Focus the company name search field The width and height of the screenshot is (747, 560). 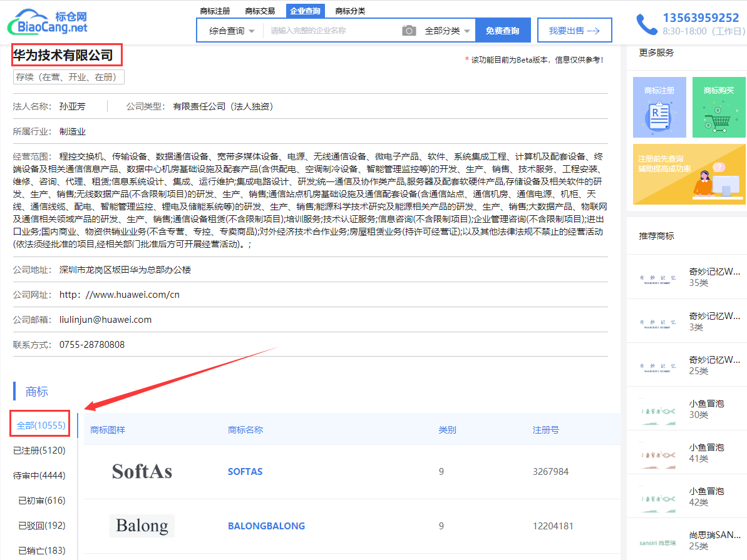332,31
